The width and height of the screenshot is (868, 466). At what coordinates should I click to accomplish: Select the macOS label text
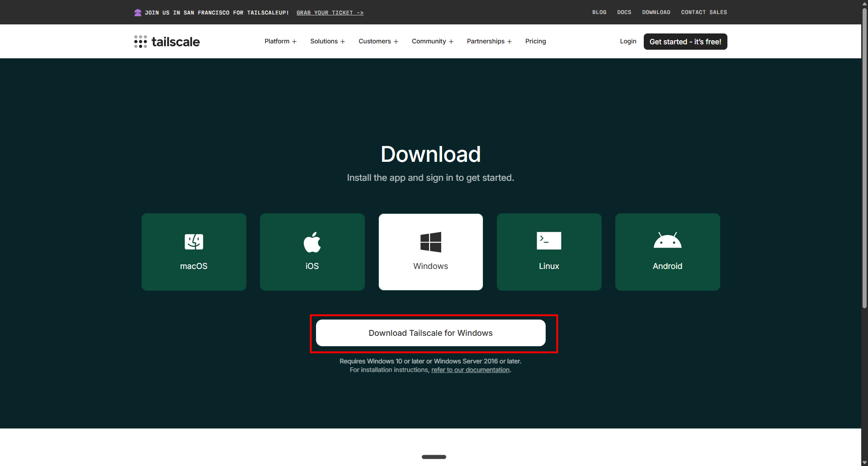194,266
